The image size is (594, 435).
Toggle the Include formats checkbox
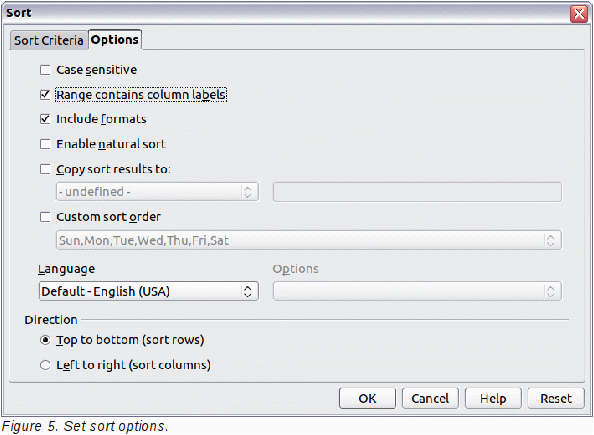pos(45,119)
